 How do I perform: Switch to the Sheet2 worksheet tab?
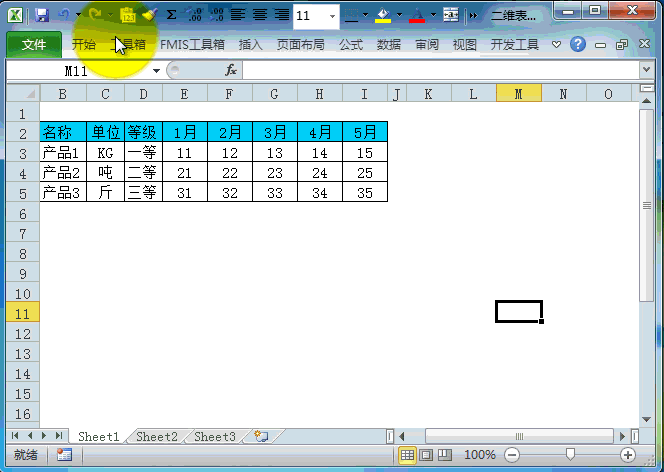(x=157, y=437)
